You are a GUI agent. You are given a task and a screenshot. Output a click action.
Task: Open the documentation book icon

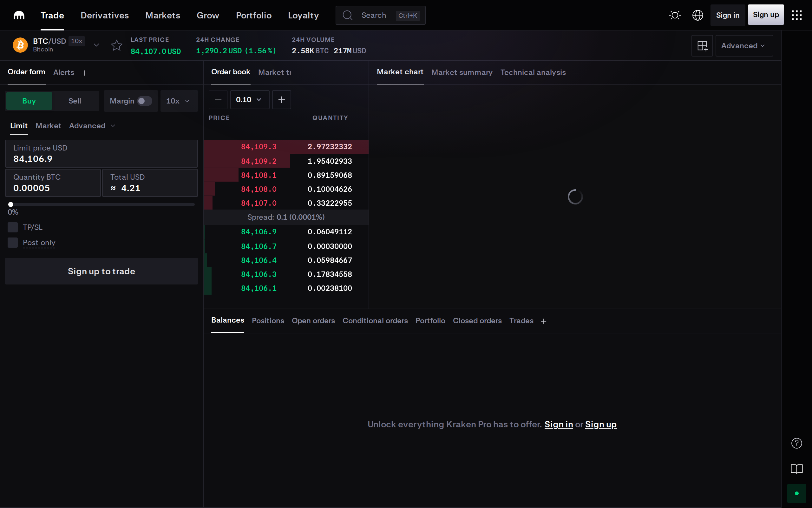(x=796, y=469)
